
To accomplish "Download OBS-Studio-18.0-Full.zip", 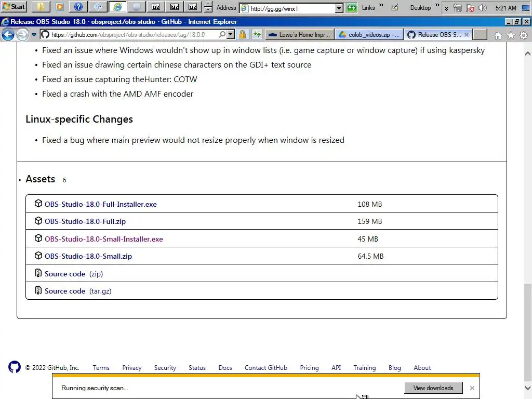I will pos(85,221).
